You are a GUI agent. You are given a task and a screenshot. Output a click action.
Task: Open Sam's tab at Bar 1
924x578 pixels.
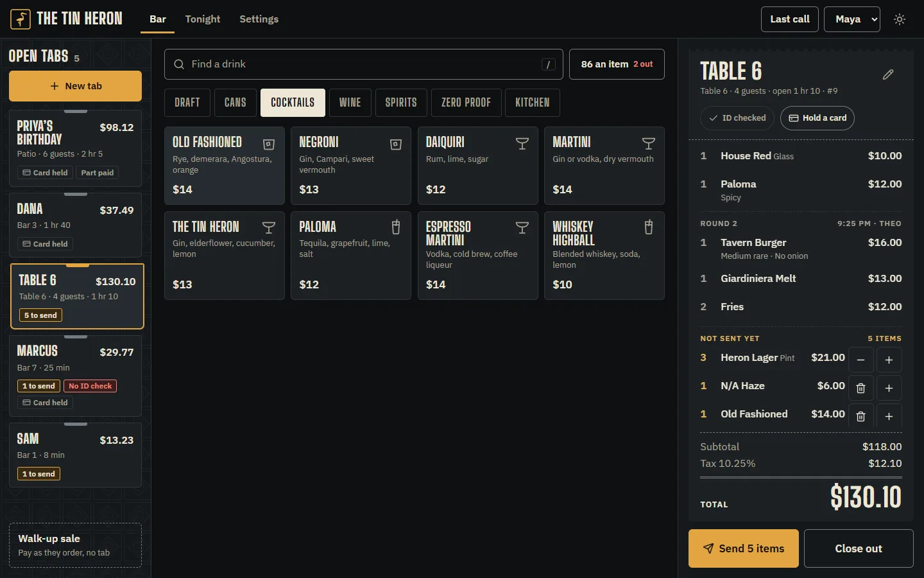(76, 455)
